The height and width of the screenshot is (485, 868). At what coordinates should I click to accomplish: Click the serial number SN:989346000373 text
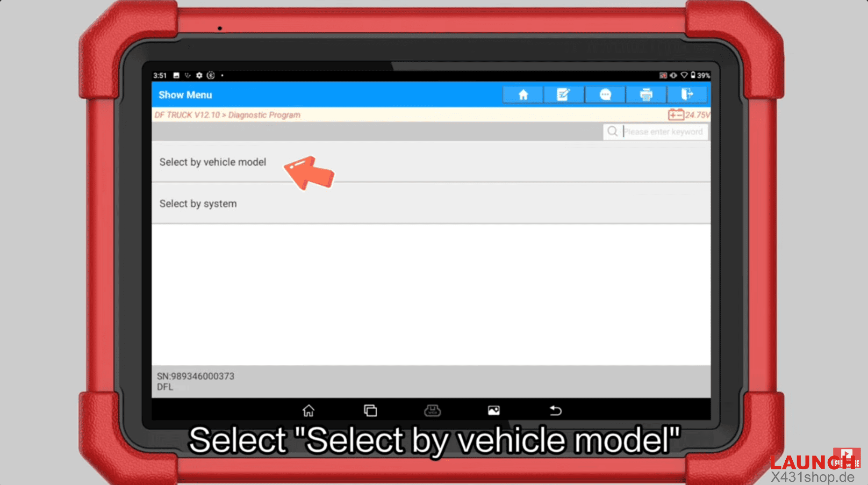(195, 376)
